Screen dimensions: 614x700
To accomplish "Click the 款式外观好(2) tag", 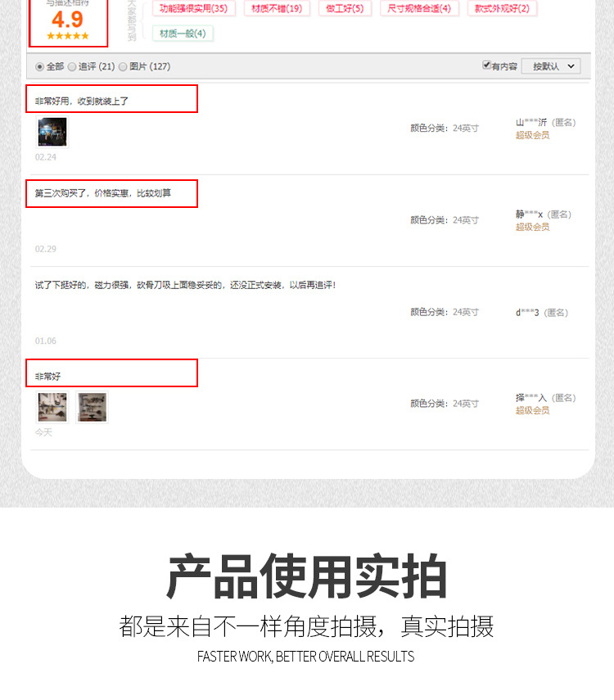I will (502, 8).
